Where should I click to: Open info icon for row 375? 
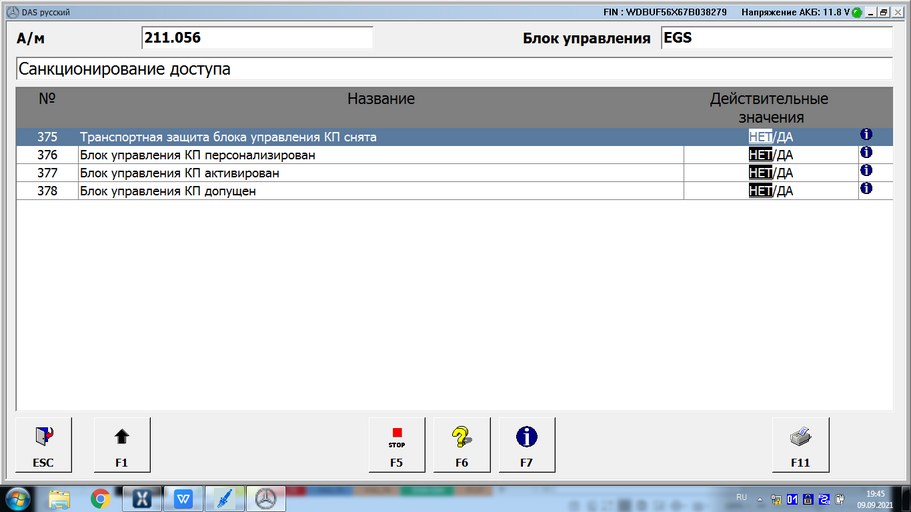point(866,134)
